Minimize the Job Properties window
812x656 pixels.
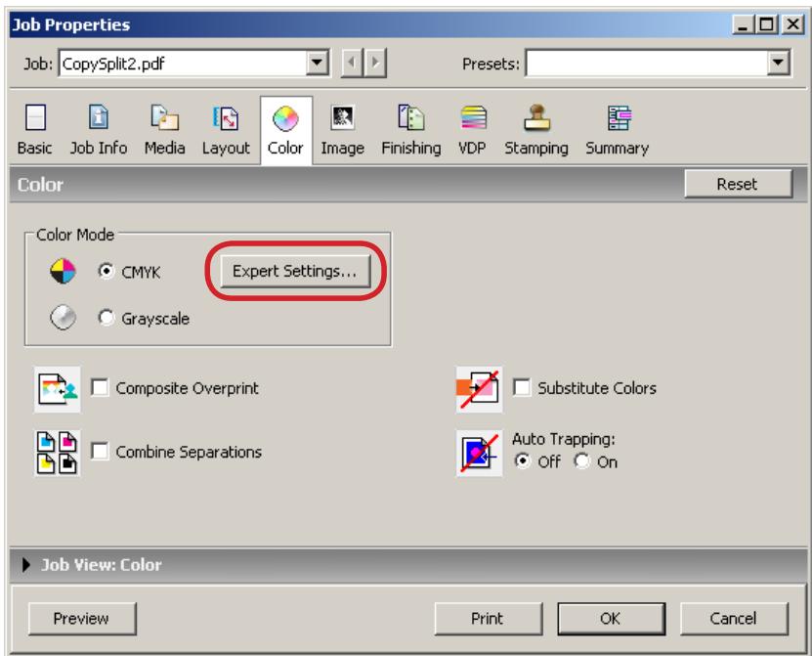(744, 24)
